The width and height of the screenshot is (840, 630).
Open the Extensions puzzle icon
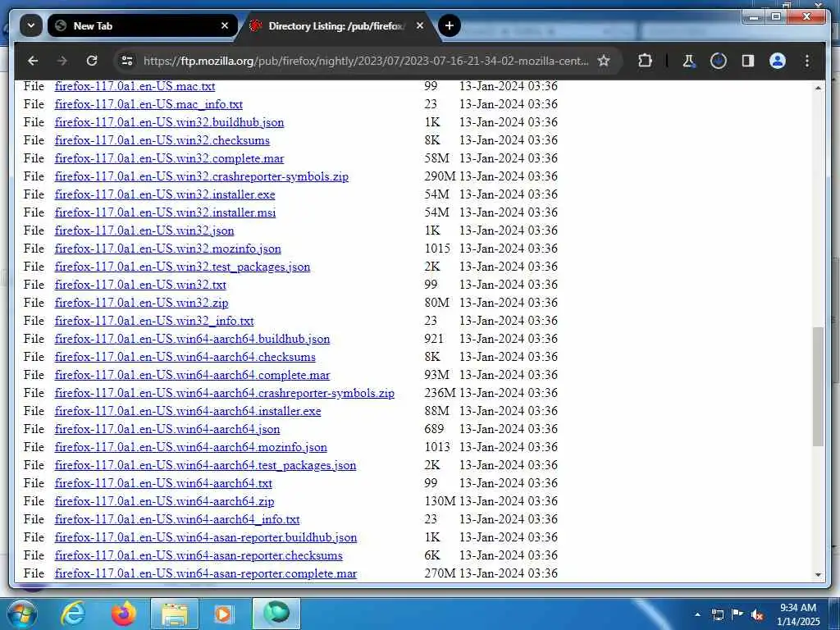click(645, 61)
